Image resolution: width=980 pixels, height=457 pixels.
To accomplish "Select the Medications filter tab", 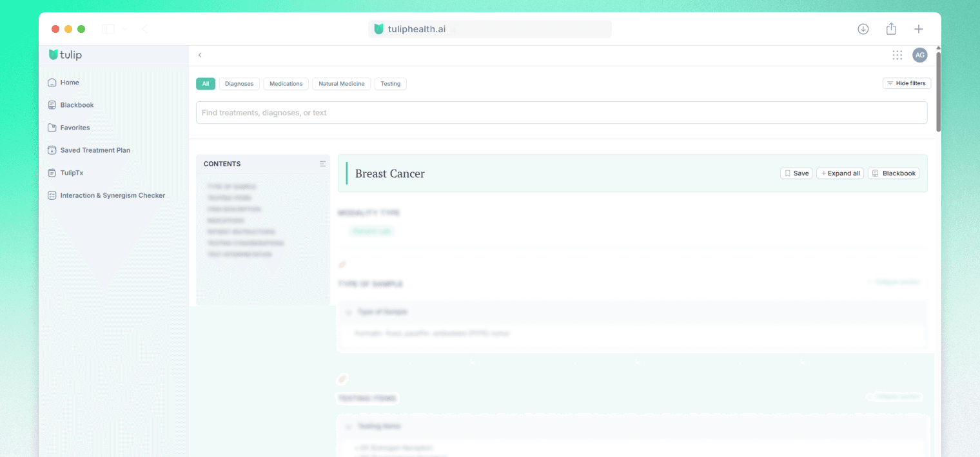I will [286, 84].
